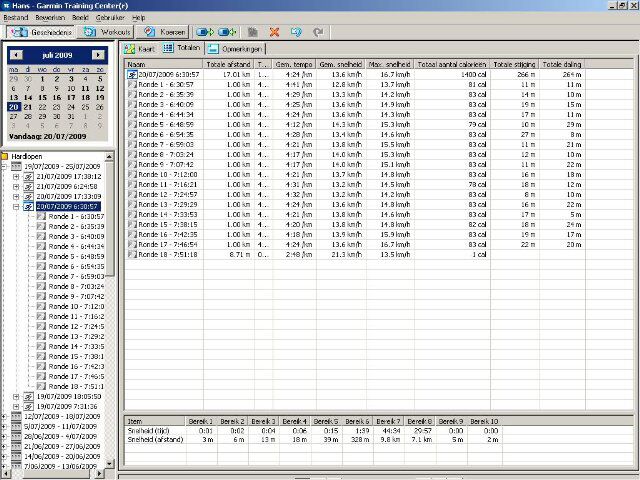
Task: Click the receive from device toolbar icon
Action: point(228,32)
